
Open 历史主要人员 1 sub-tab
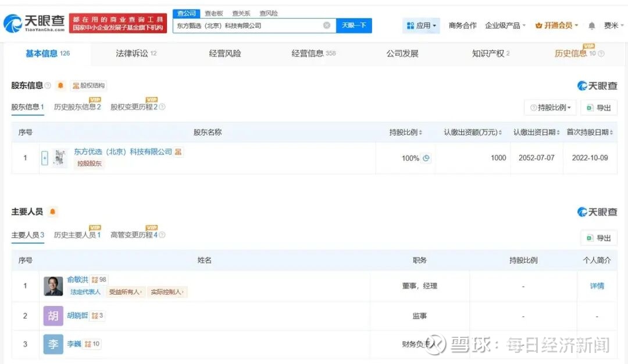coord(77,235)
